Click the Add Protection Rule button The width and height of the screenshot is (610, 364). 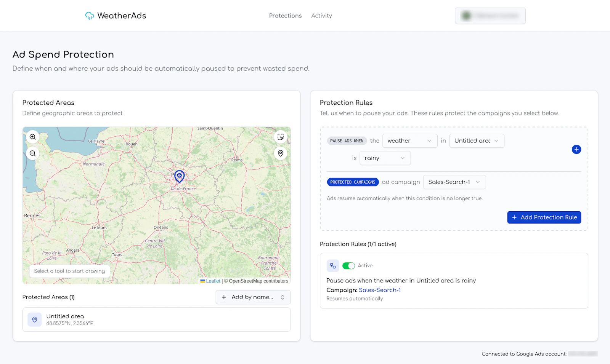click(x=544, y=217)
